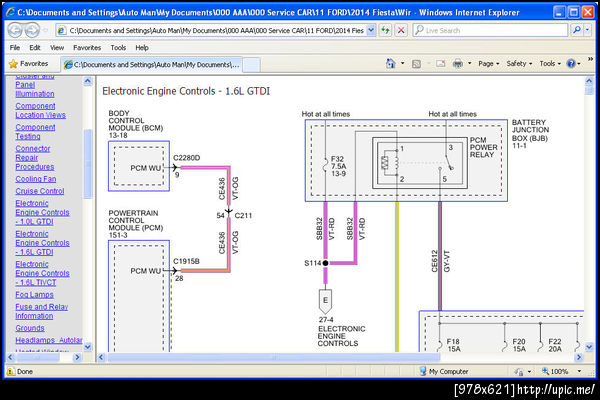Open Electronic Engine Controls 1.0L GTDI link
This screenshot has height=400, width=600.
(42, 212)
